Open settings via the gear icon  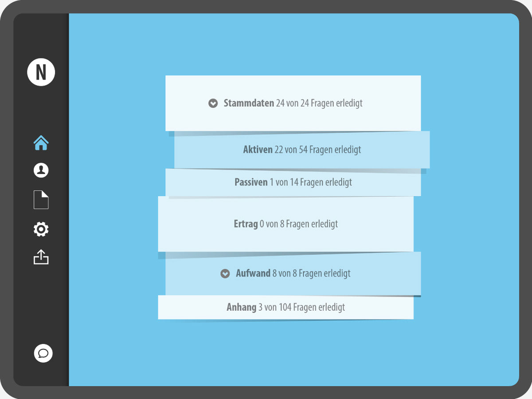pyautogui.click(x=41, y=229)
